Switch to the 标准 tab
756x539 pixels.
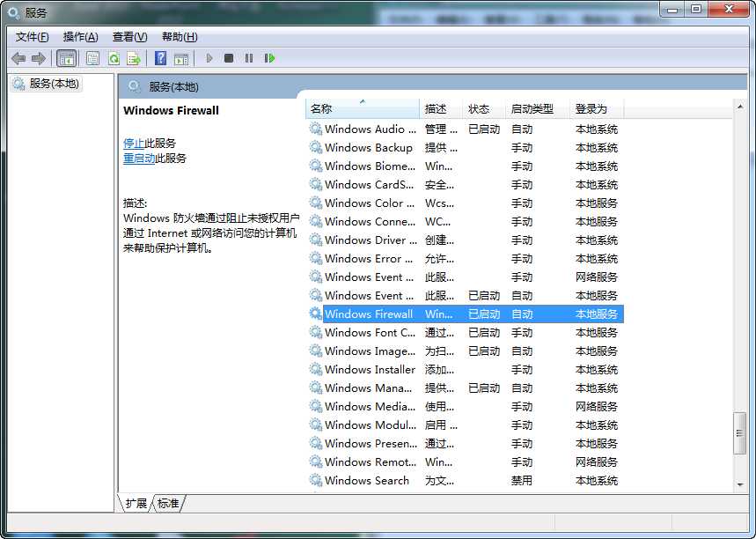coord(168,503)
